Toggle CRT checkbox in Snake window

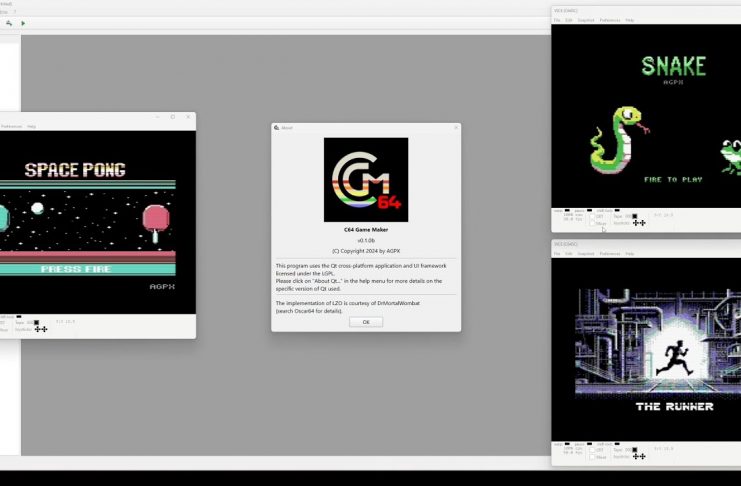(x=592, y=217)
